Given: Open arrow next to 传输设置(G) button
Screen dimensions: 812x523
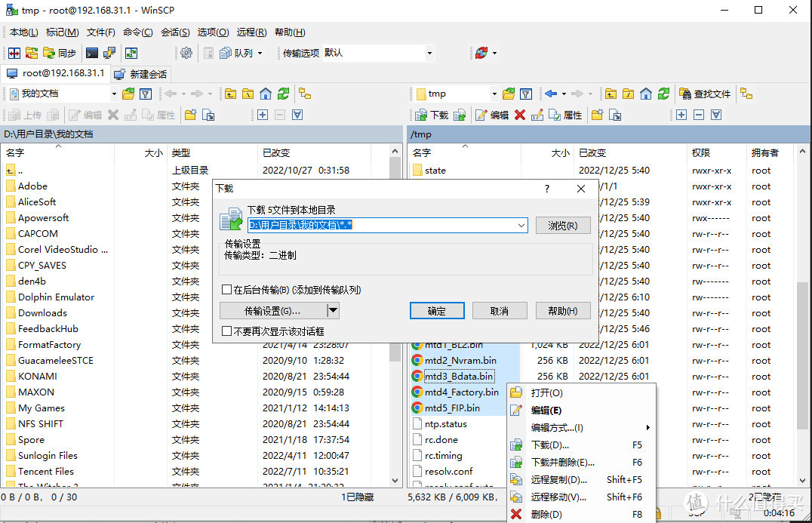Looking at the screenshot, I should click(334, 311).
